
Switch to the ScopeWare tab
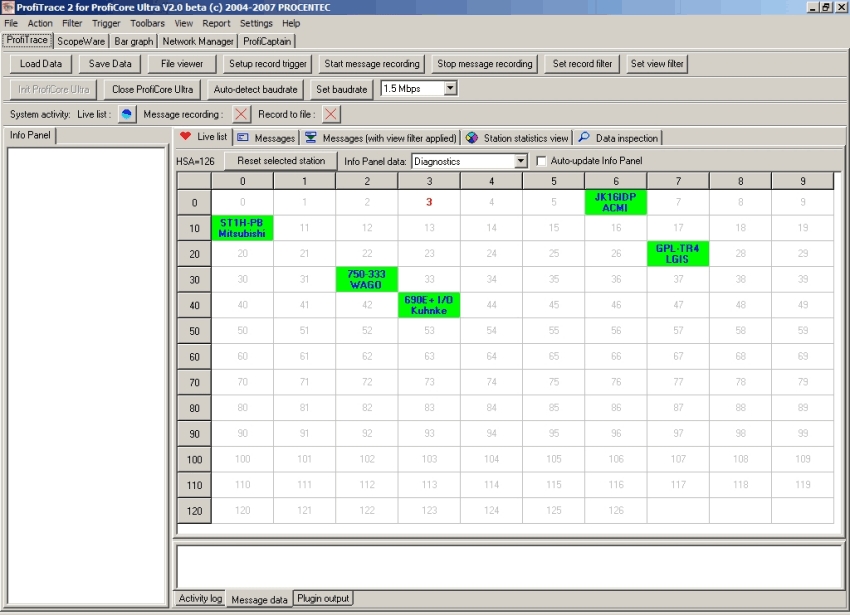pos(81,41)
